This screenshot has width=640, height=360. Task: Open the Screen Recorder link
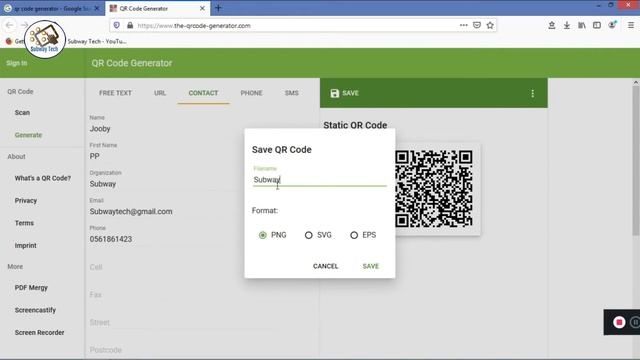click(39, 333)
